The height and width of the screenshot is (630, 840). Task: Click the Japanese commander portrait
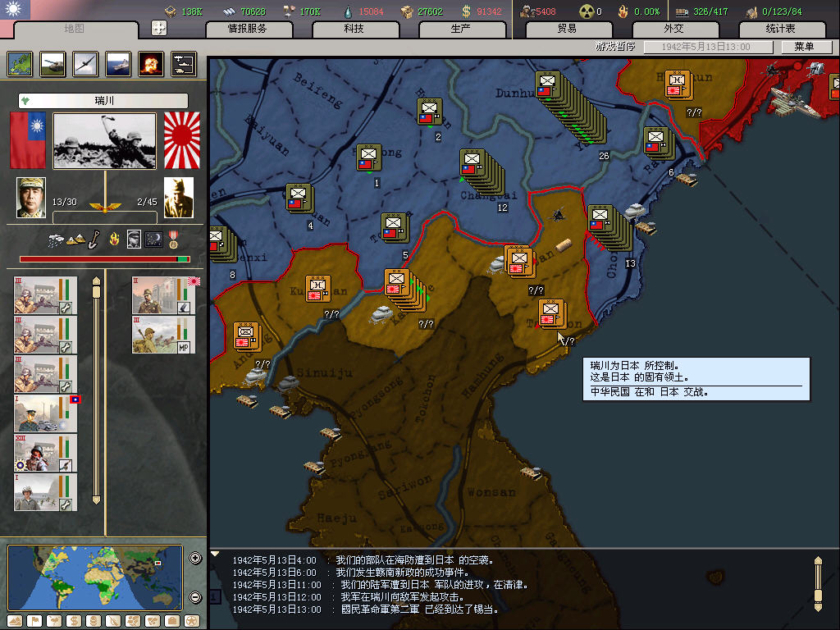pyautogui.click(x=179, y=198)
